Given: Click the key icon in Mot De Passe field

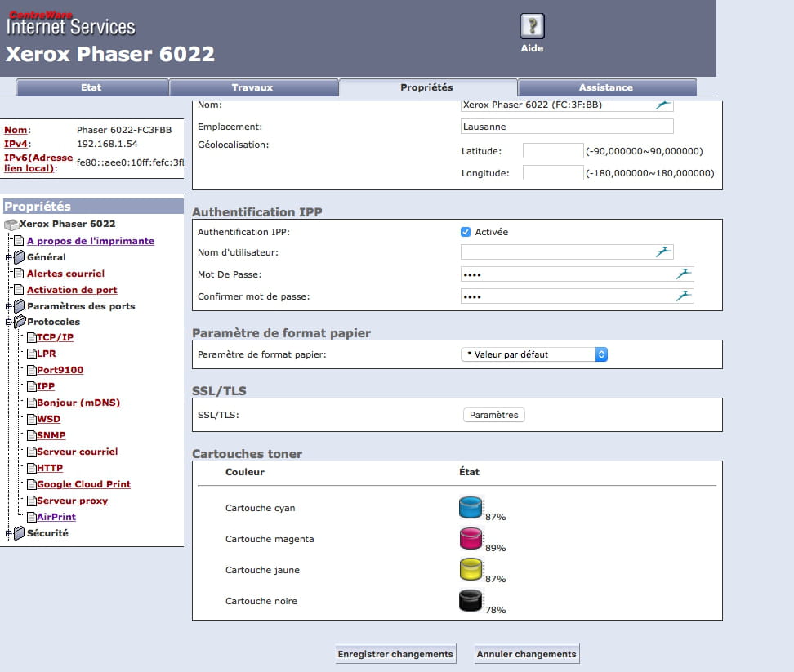Looking at the screenshot, I should (x=683, y=274).
